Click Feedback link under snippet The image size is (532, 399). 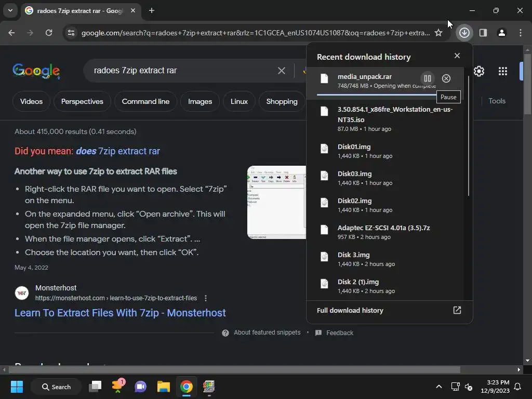[x=340, y=333]
